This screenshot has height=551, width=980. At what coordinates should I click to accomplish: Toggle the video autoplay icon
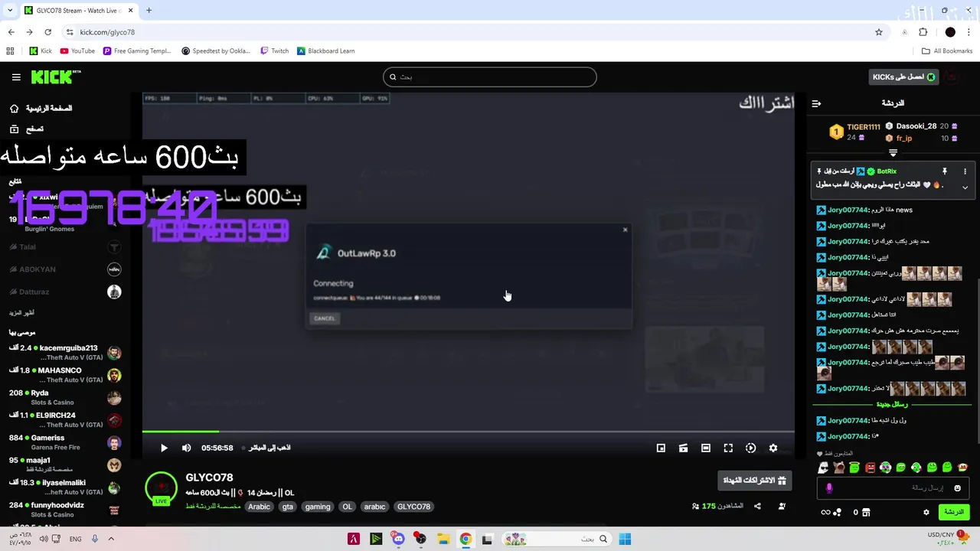coord(750,448)
